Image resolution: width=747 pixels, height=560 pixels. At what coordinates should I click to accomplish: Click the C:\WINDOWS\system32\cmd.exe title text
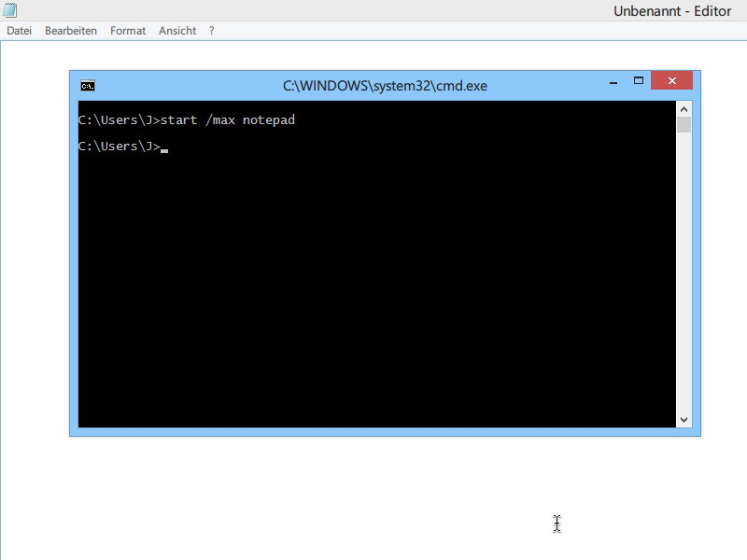click(x=385, y=86)
